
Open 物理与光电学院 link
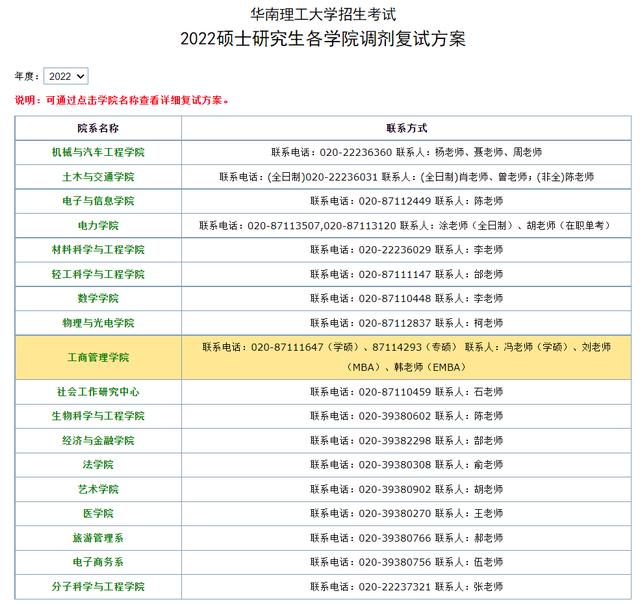point(98,323)
